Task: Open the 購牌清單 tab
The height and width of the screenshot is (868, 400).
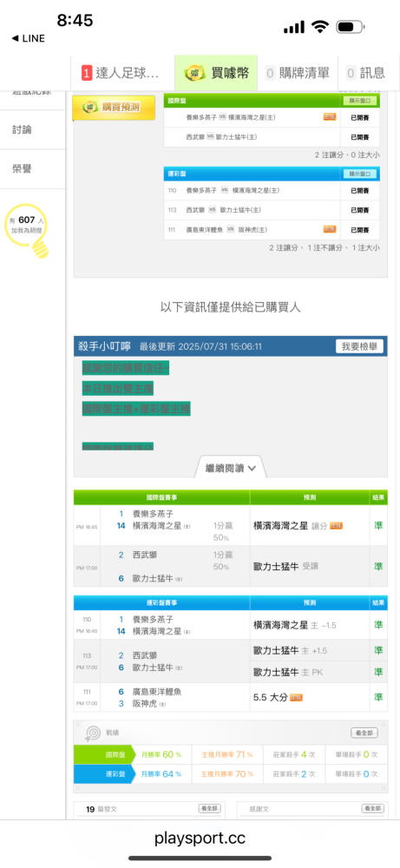Action: [x=297, y=73]
